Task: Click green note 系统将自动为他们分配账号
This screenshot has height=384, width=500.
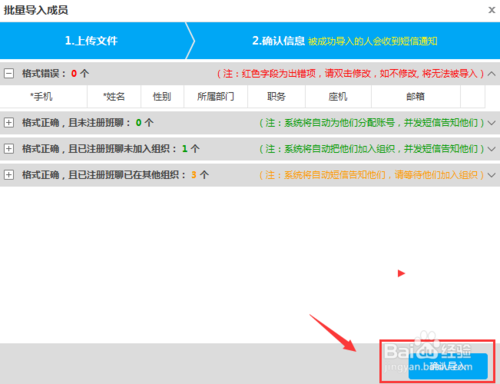Action: [372, 123]
